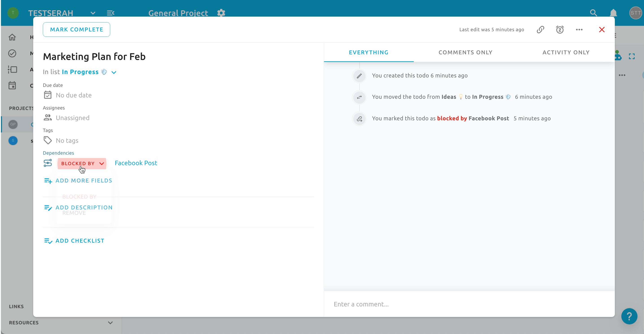644x334 pixels.
Task: Expand the RESOURCES section
Action: point(110,323)
